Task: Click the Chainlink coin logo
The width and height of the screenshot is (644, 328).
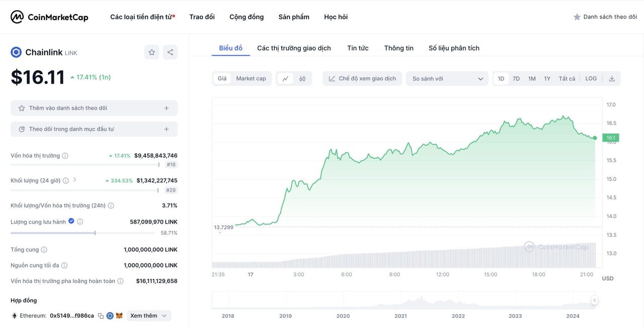Action: click(x=16, y=52)
